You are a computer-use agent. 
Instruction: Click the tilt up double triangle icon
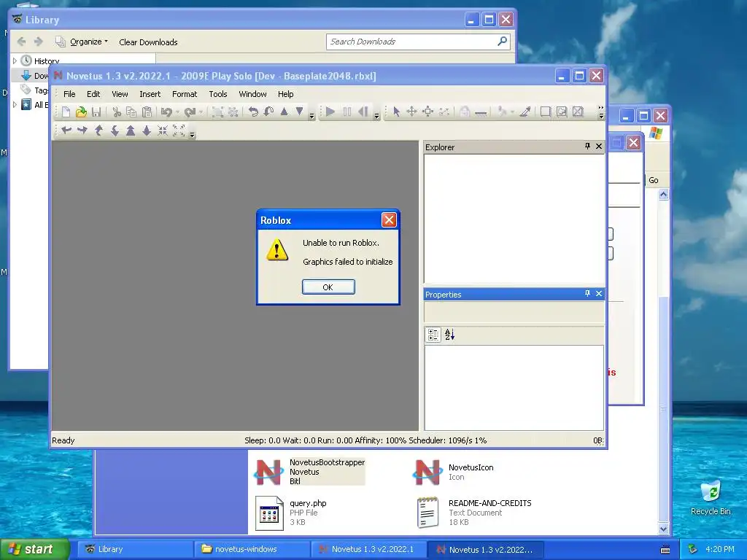tap(131, 131)
